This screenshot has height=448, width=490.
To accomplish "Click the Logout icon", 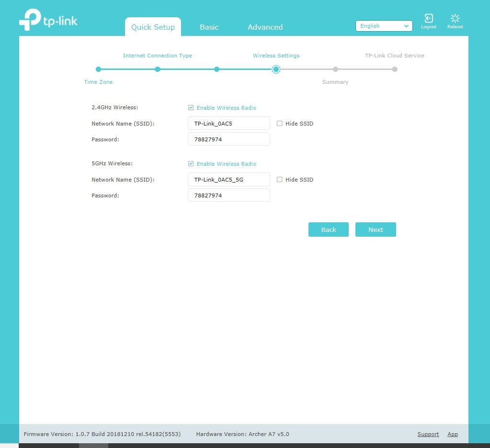I will 428,20.
